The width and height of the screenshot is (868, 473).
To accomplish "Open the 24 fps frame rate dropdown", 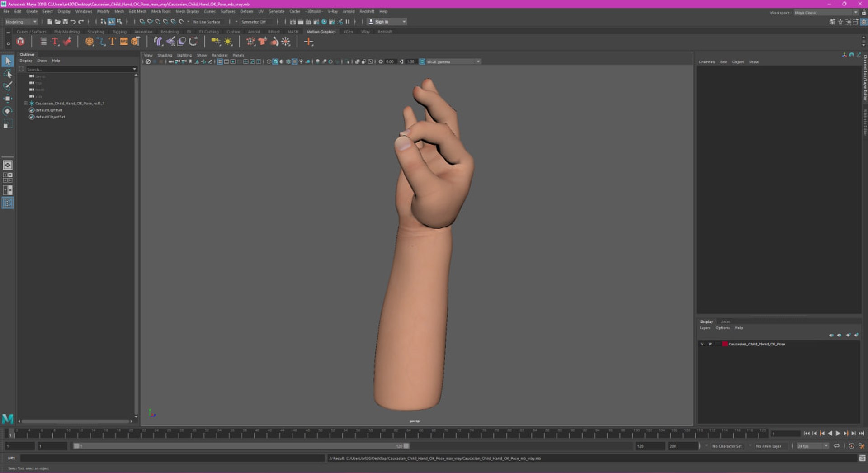I will click(x=812, y=446).
